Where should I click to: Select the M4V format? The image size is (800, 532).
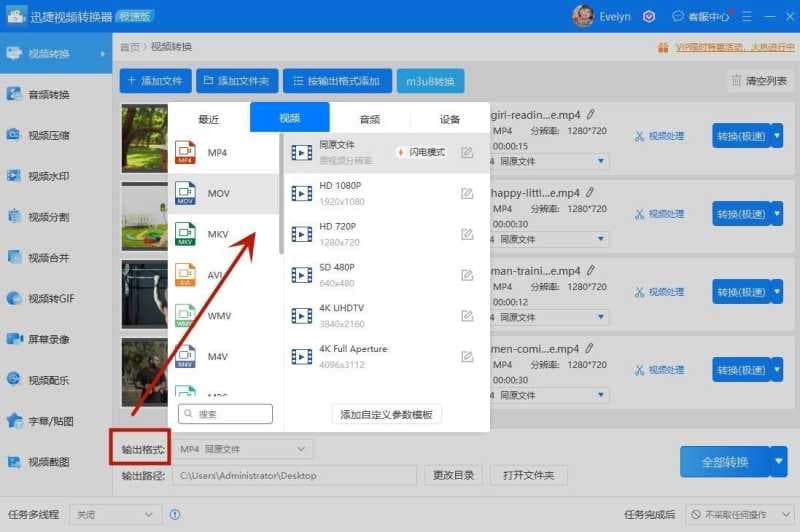pos(223,357)
